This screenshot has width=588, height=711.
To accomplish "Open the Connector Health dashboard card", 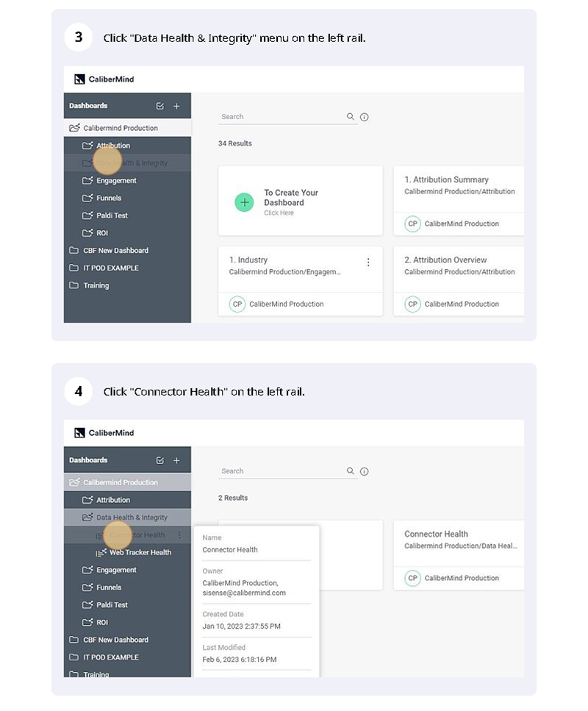I will tap(459, 555).
